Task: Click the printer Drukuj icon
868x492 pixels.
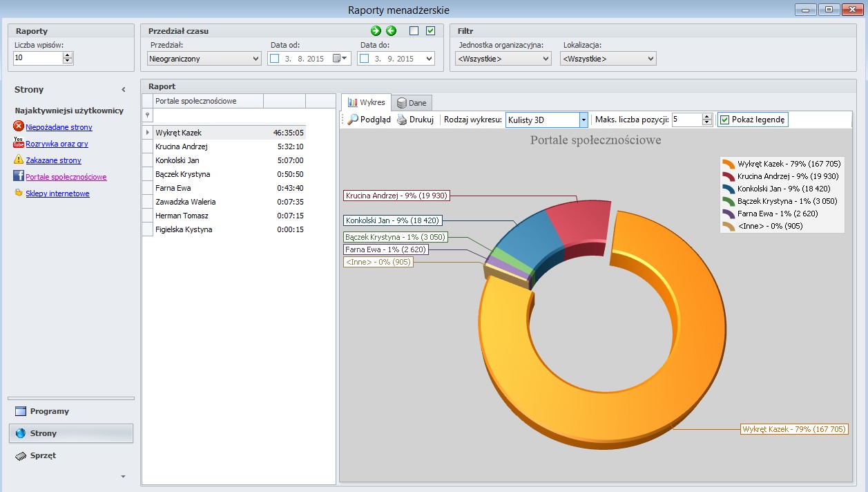Action: tap(402, 120)
